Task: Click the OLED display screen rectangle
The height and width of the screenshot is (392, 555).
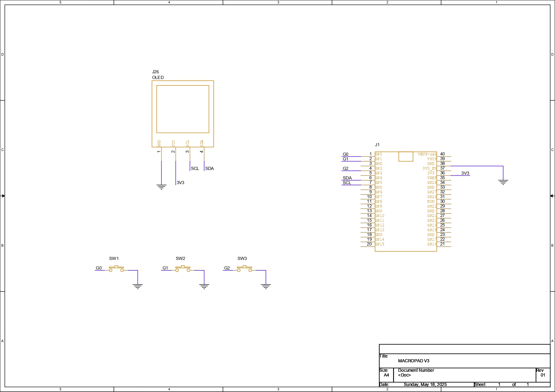Action: coord(182,109)
